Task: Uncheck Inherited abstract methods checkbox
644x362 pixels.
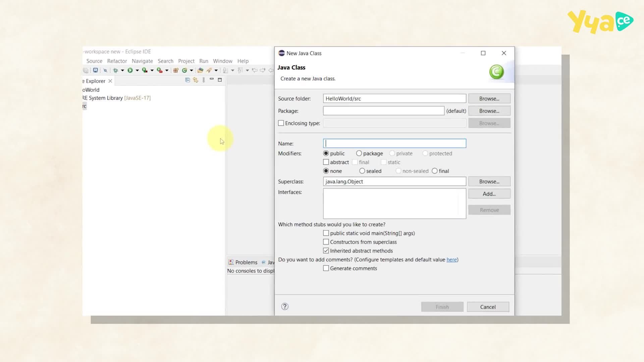Action: tap(326, 250)
